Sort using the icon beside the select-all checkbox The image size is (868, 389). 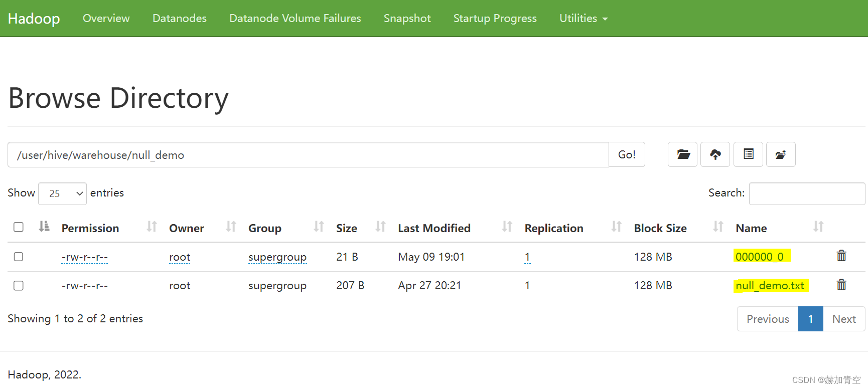pyautogui.click(x=44, y=227)
